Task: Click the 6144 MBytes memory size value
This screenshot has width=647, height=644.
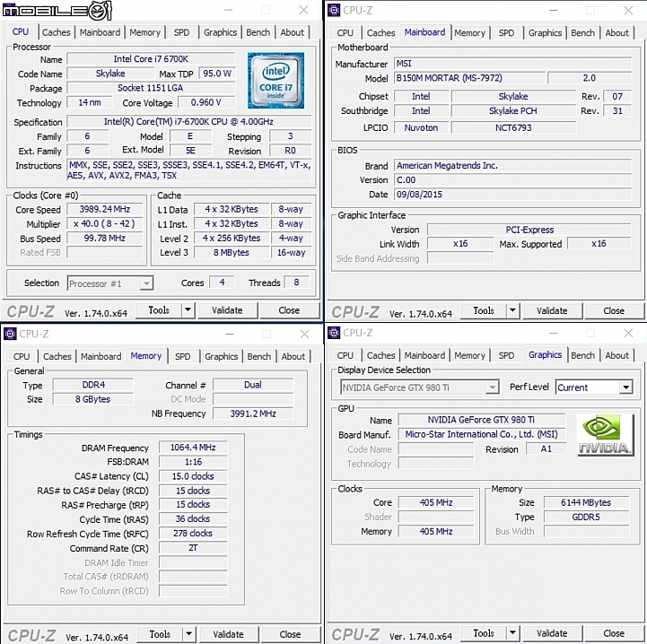Action: [586, 502]
